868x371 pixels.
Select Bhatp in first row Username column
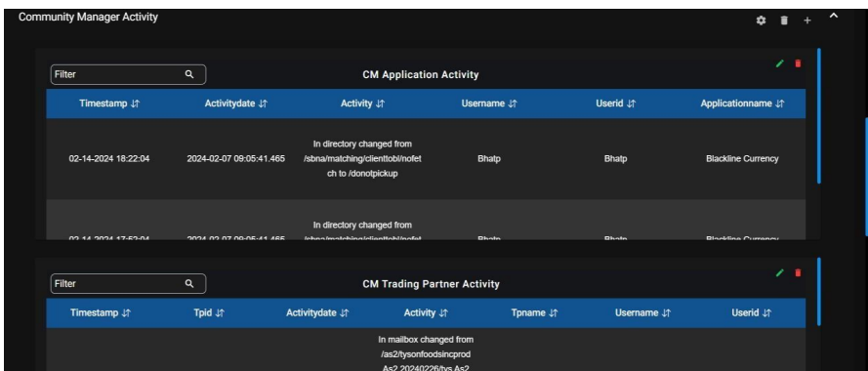489,159
